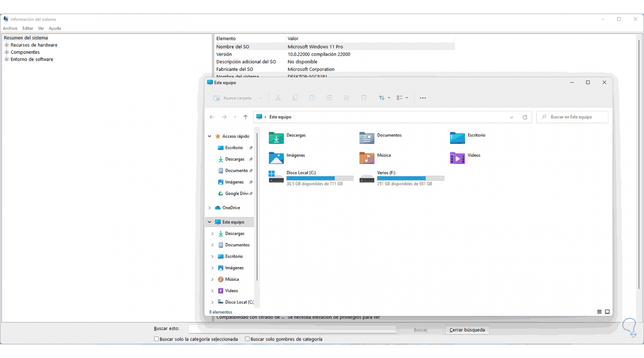
Task: Open the Vídeos folder icon in main pane
Action: [457, 158]
